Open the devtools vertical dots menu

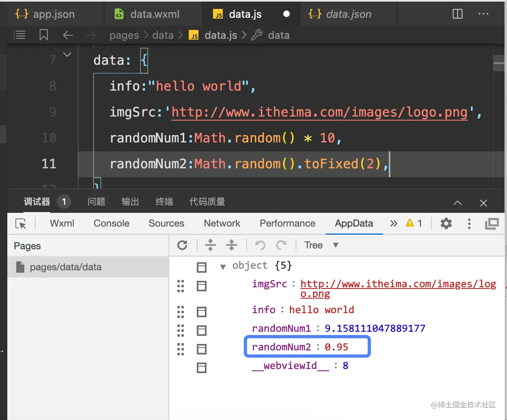click(469, 224)
